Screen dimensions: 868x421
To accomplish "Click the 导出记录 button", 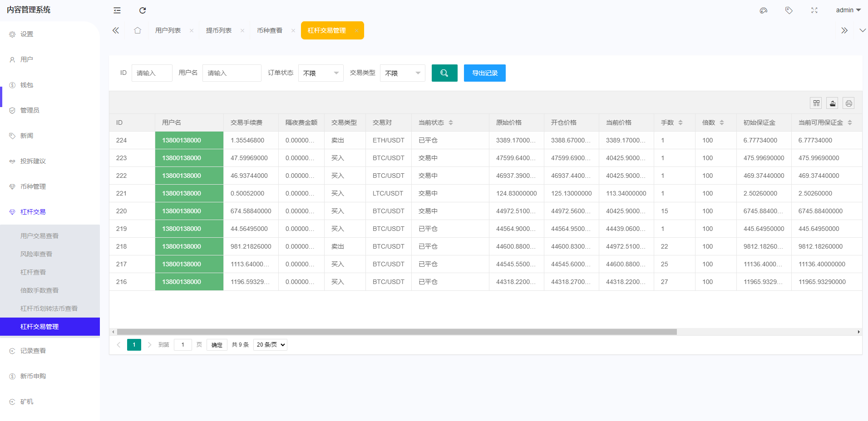I will pyautogui.click(x=484, y=73).
